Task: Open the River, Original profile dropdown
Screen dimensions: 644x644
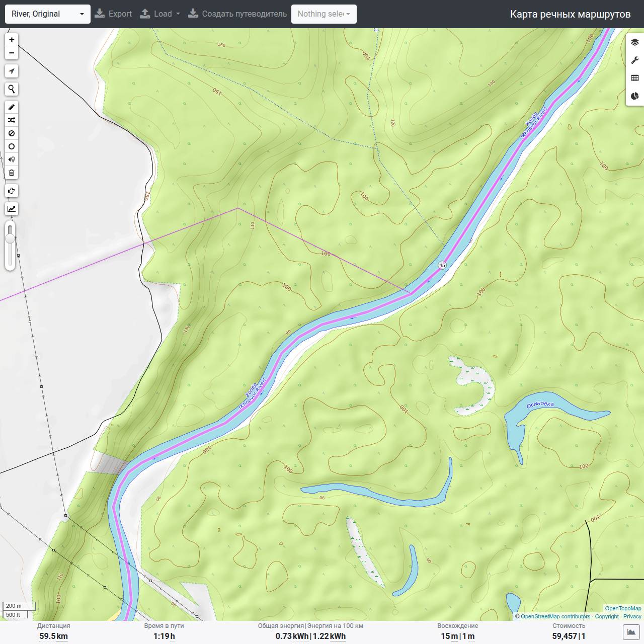Action: click(48, 14)
